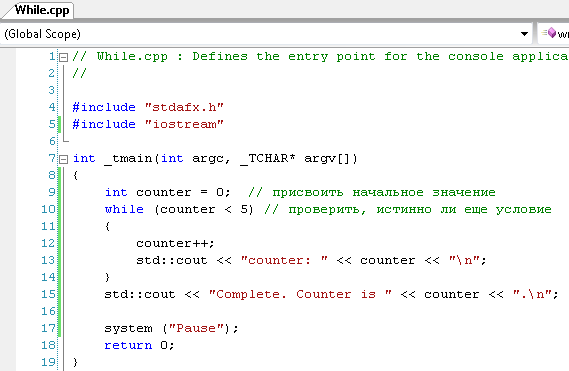Click the "stdafx.h" include string
The height and width of the screenshot is (371, 569).
(184, 107)
